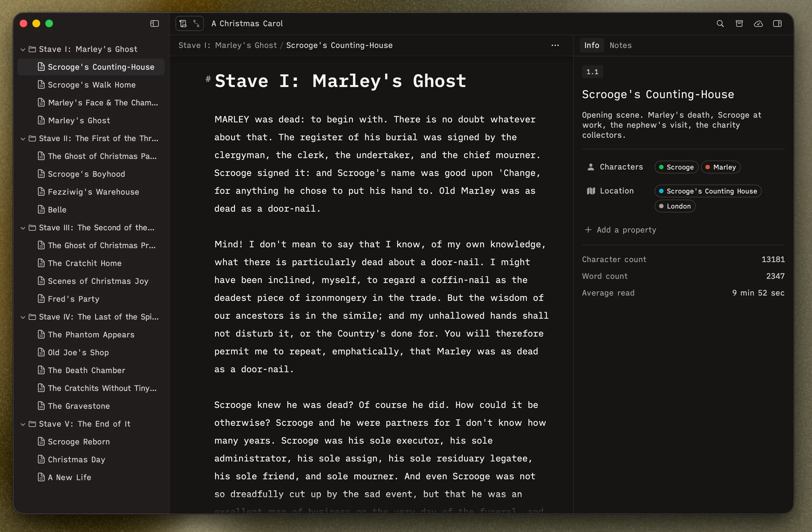The image size is (812, 532).
Task: Add a property to this scene
Action: (621, 230)
